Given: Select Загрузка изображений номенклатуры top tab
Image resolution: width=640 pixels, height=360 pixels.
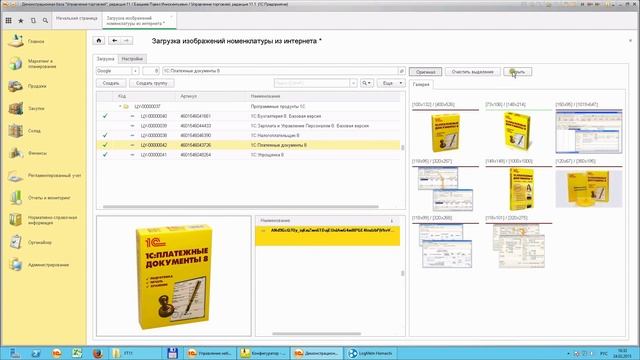Looking at the screenshot, I should tap(138, 21).
